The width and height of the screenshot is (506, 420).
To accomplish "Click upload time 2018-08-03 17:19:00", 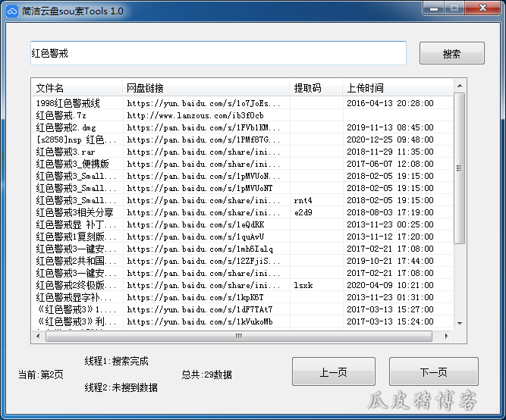I will pos(390,212).
